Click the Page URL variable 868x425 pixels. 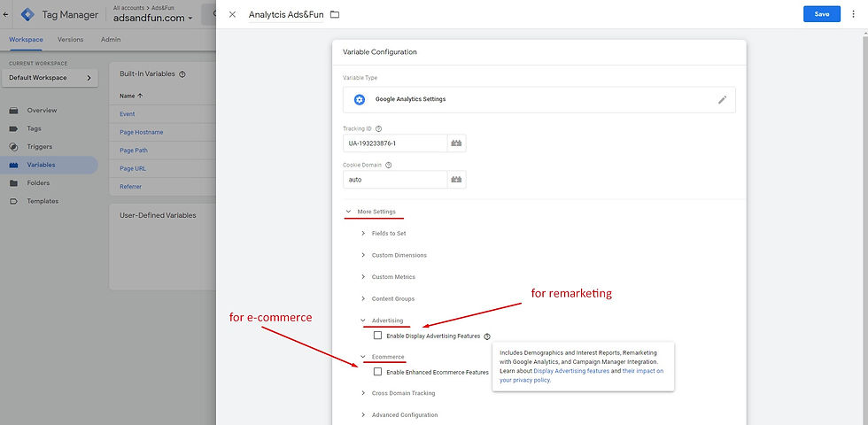pyautogui.click(x=133, y=169)
